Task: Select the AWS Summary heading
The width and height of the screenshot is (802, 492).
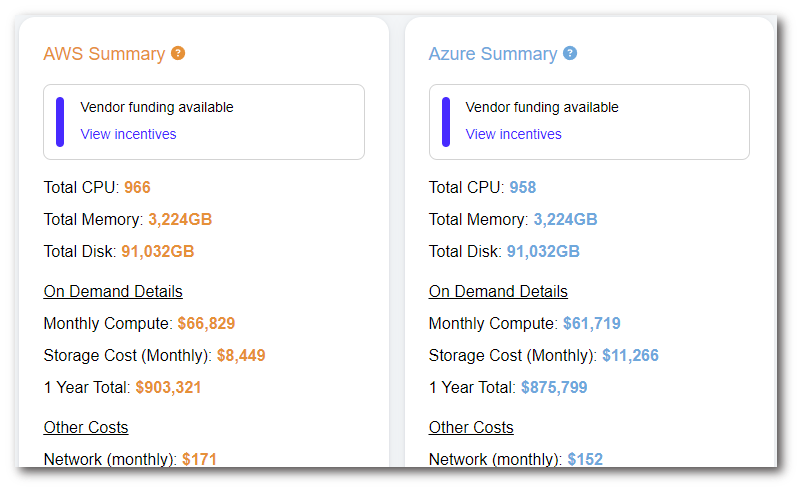Action: tap(104, 54)
